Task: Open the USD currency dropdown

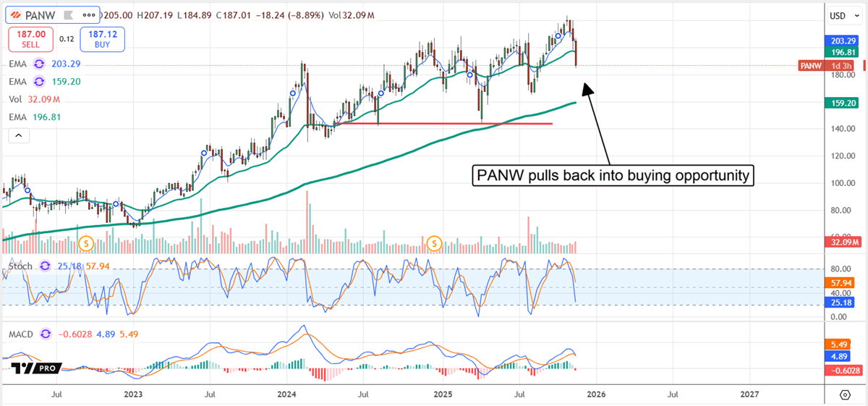Action: [x=843, y=15]
